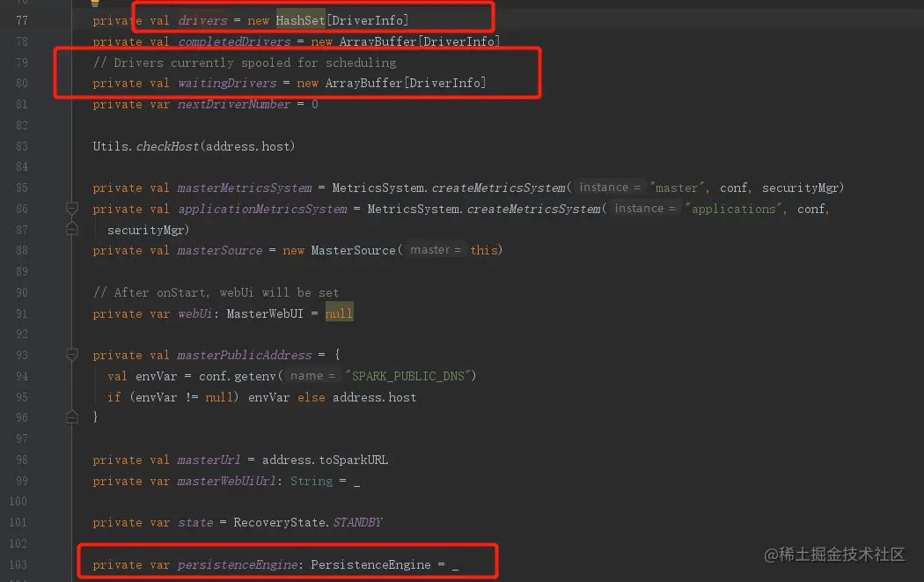The width and height of the screenshot is (924, 582).
Task: Click the highlighted 'null' on line 91
Action: 339,313
